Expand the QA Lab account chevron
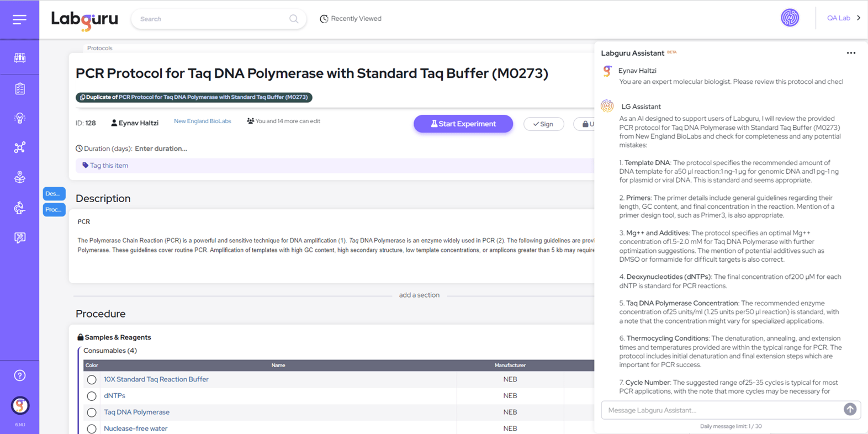 (858, 18)
